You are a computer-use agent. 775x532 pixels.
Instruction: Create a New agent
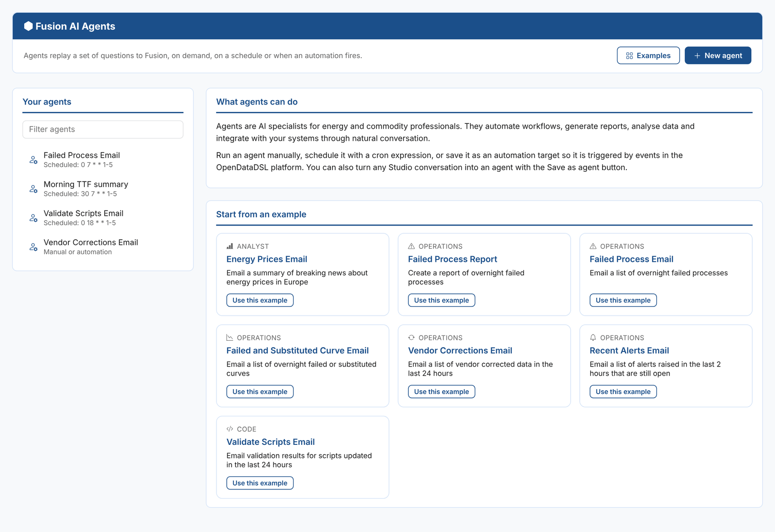[718, 56]
